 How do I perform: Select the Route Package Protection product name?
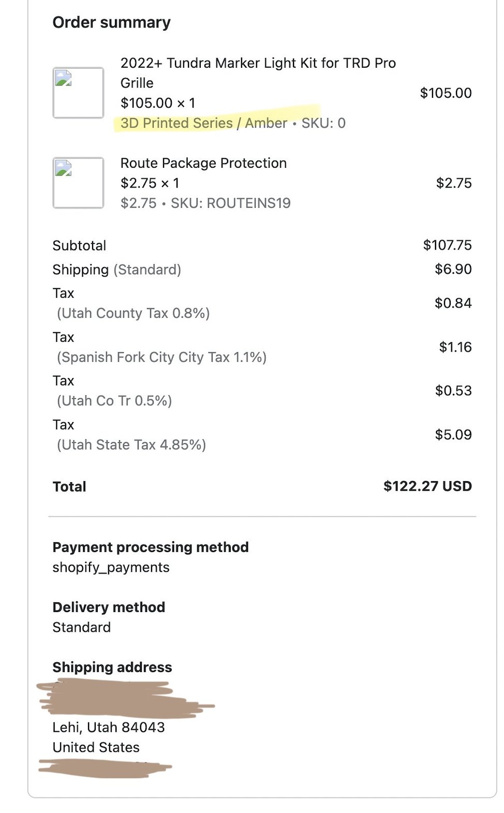[x=203, y=163]
